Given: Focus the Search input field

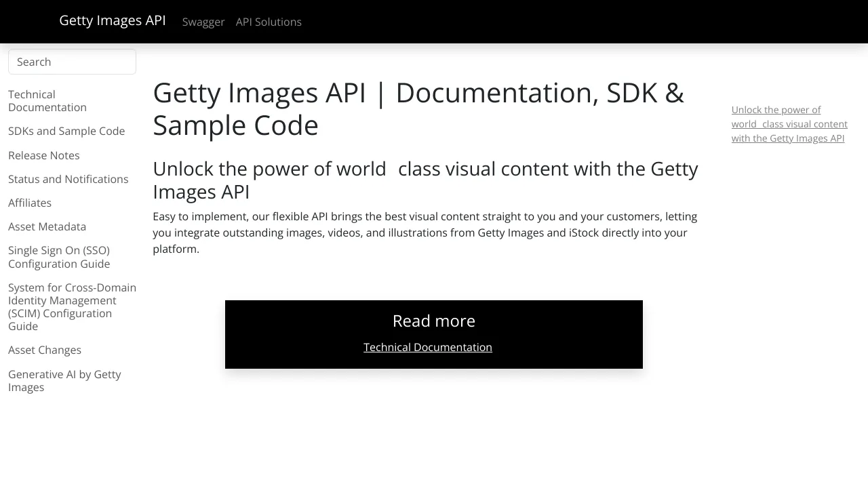Looking at the screenshot, I should pos(72,62).
